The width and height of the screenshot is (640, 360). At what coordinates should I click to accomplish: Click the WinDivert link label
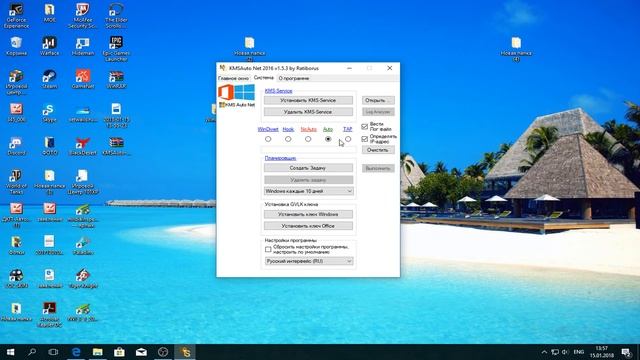pos(268,129)
